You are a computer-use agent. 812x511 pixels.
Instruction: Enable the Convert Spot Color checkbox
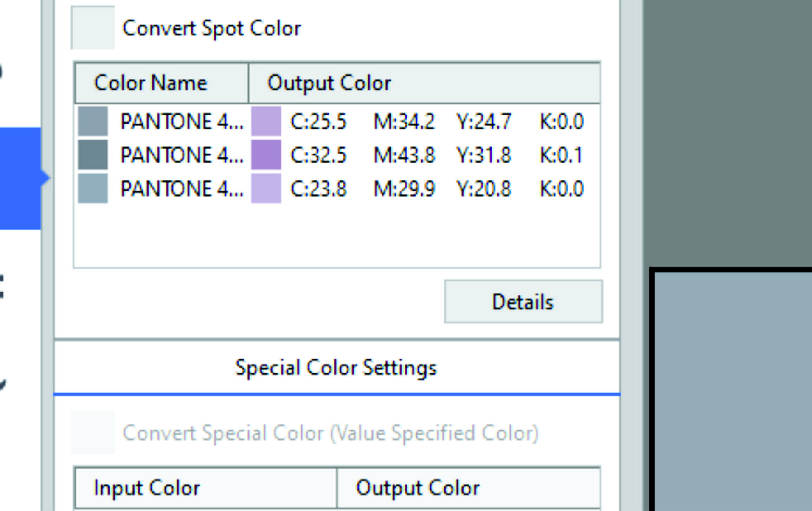93,28
